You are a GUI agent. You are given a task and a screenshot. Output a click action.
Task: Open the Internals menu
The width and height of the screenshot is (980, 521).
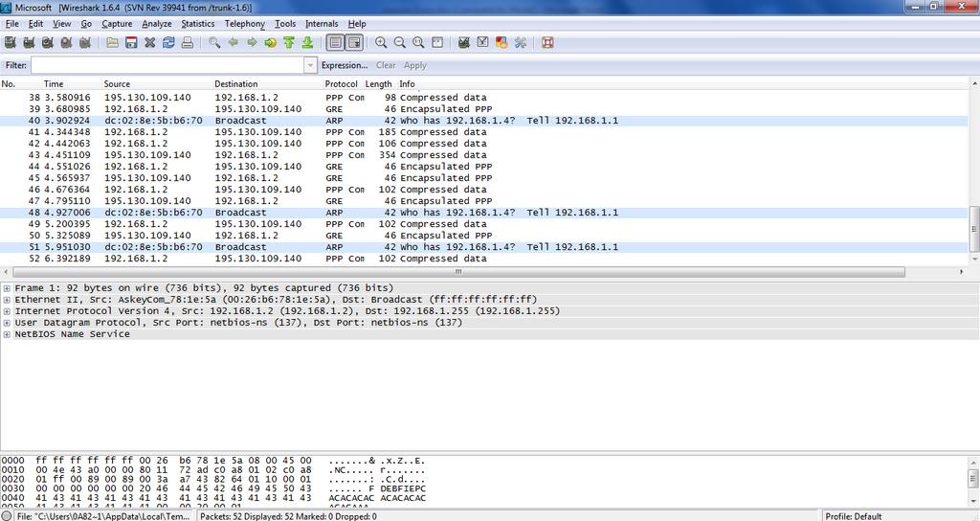[322, 24]
